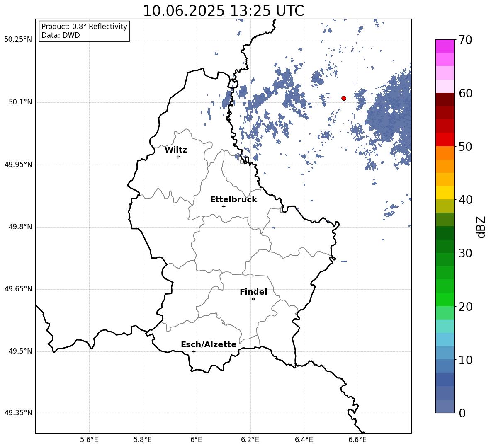
Task: Click the 6°E longitude label
Action: click(x=196, y=440)
